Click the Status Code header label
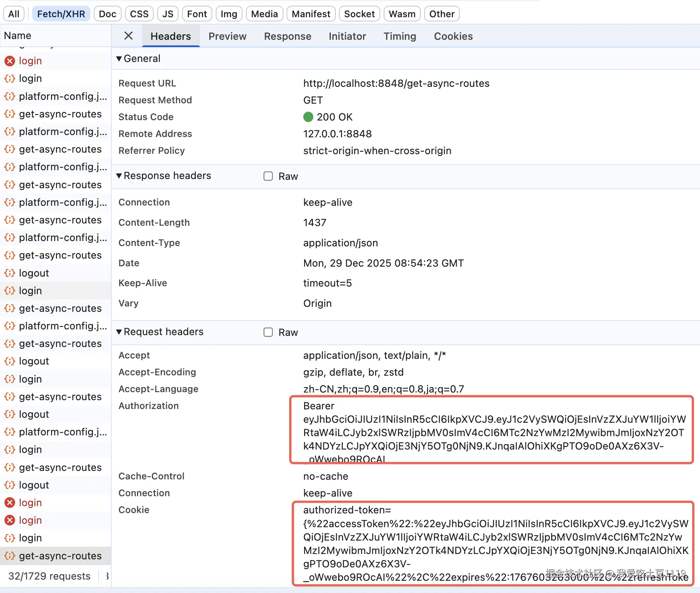The image size is (700, 593). (146, 117)
